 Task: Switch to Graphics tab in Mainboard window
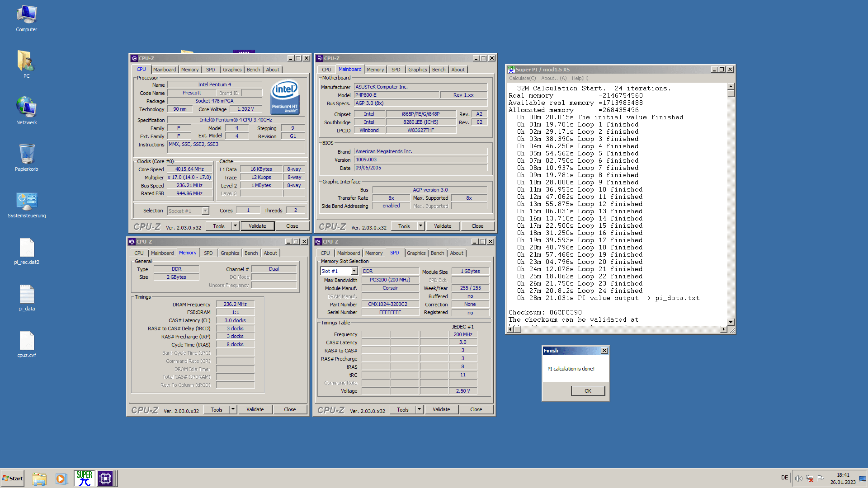417,70
